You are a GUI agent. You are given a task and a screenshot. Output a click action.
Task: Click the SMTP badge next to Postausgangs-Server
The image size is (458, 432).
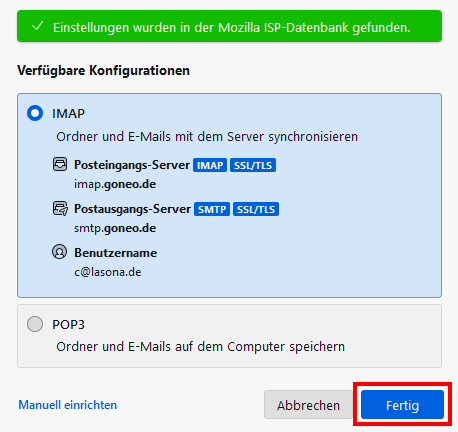(212, 209)
